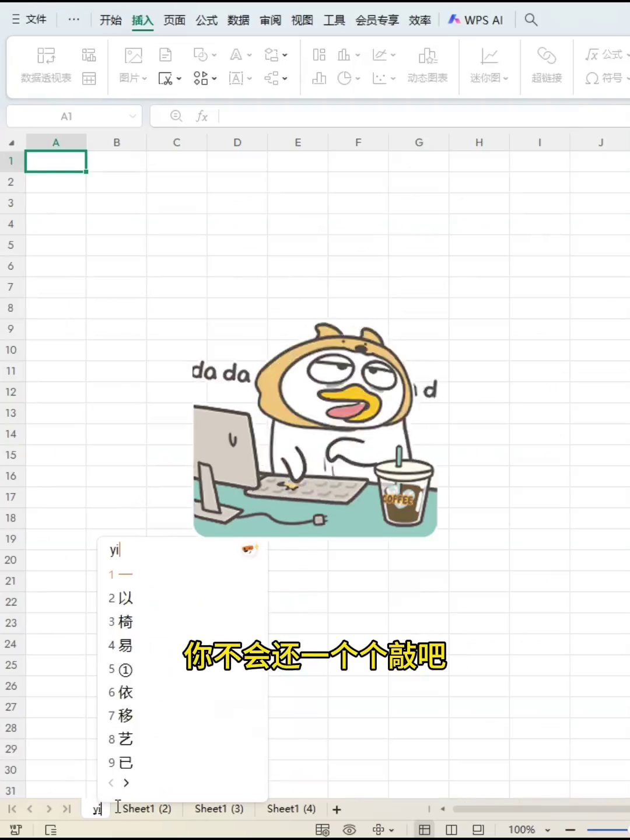The height and width of the screenshot is (840, 630).
Task: Open the 符号 symbol menu
Action: tap(607, 78)
